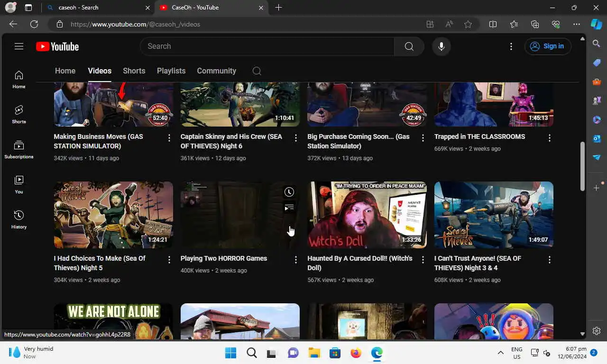Click the YouTube logo

57,46
